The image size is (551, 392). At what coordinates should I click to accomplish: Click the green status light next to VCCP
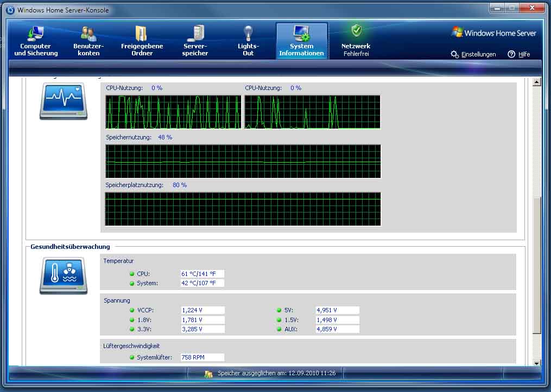132,310
